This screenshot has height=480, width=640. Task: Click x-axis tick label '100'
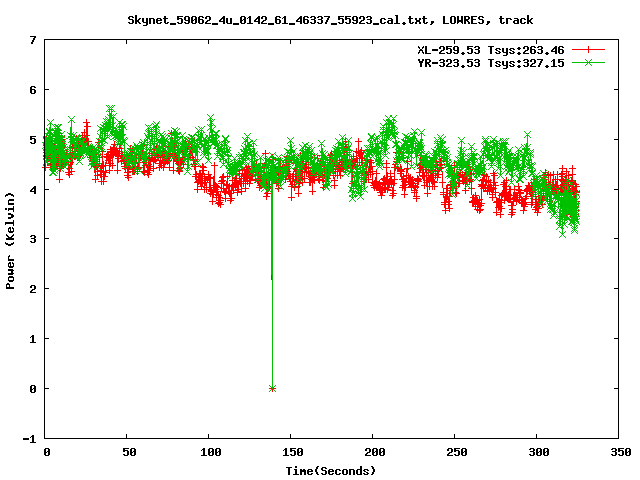tap(211, 452)
